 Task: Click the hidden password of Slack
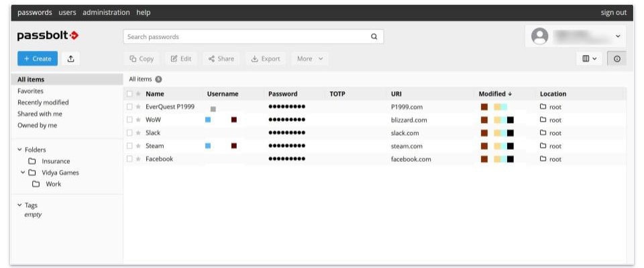tap(286, 133)
